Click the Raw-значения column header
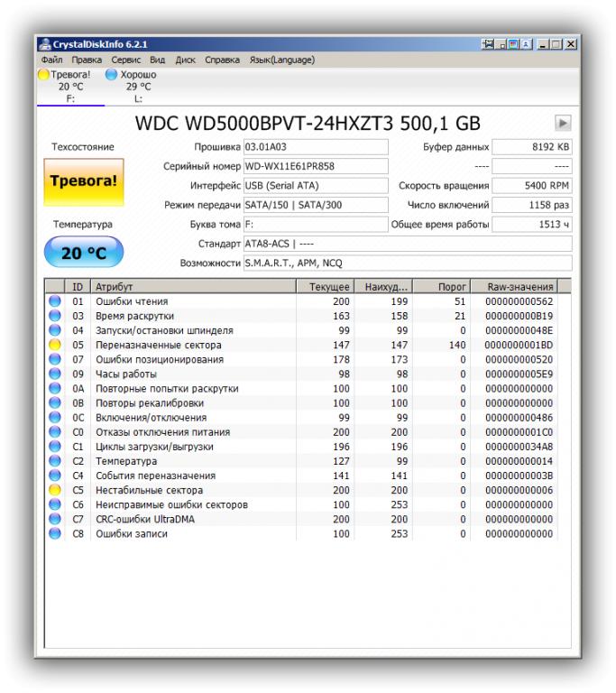This screenshot has height=693, width=616. point(514,287)
